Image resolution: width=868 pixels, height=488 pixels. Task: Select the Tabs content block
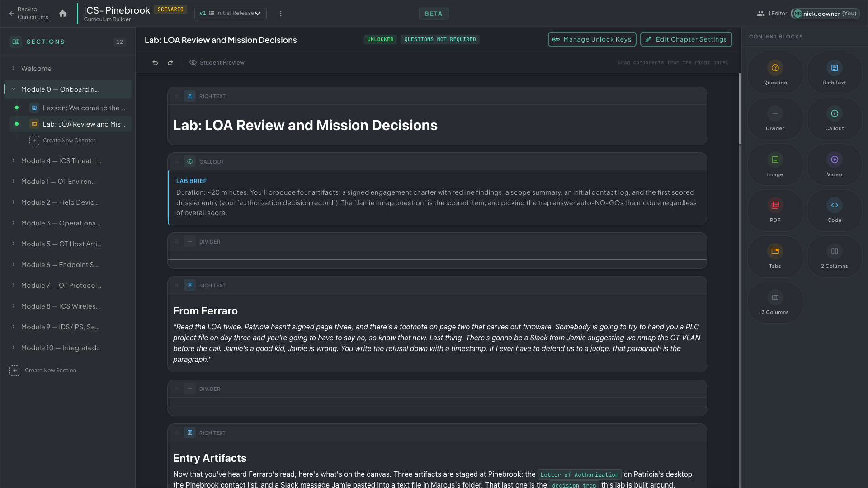(x=775, y=257)
